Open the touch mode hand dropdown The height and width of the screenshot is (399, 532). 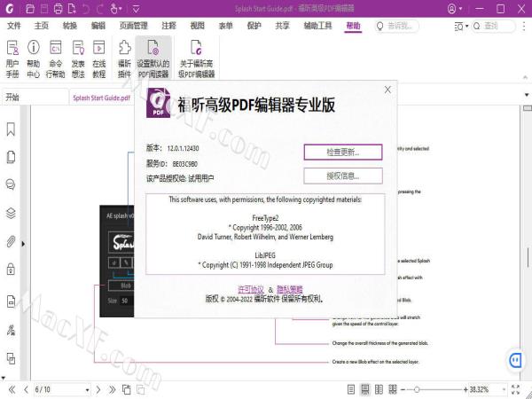(x=115, y=9)
